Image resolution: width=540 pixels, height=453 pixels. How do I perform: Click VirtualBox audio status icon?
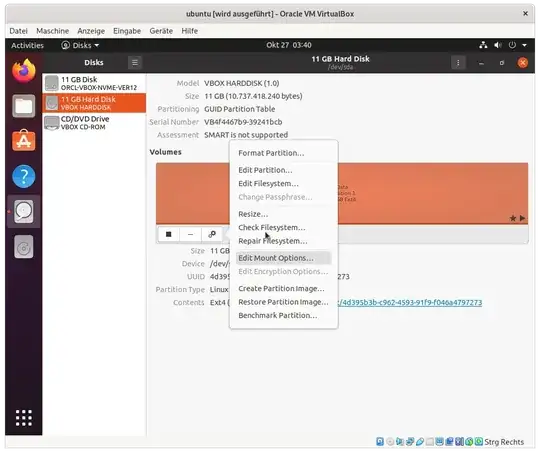click(400, 441)
